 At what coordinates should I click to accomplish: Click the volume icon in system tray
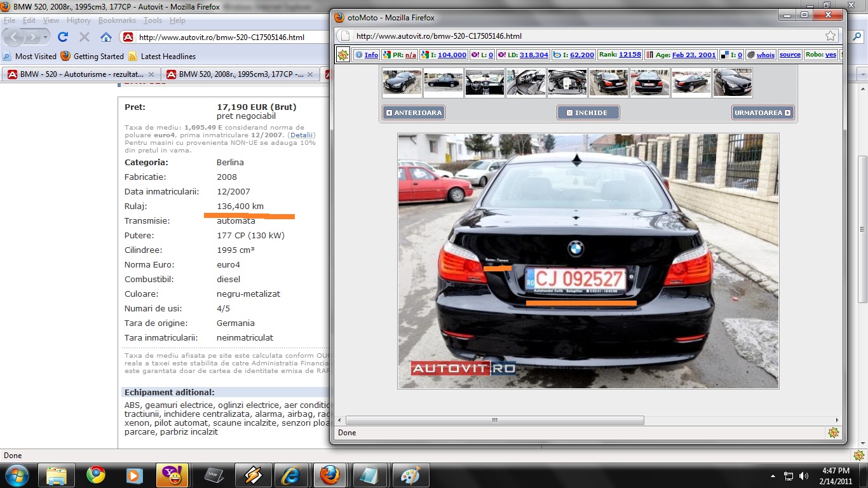click(803, 475)
